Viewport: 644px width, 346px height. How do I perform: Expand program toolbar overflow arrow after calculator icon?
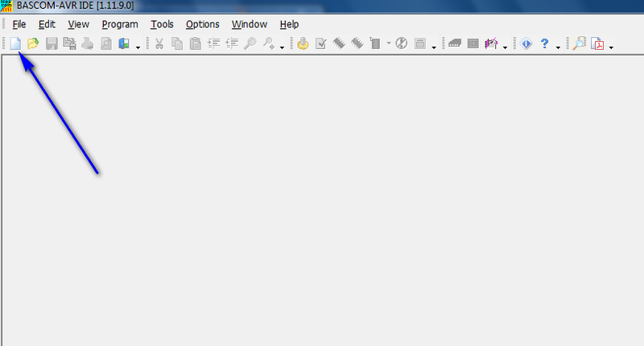(x=434, y=47)
